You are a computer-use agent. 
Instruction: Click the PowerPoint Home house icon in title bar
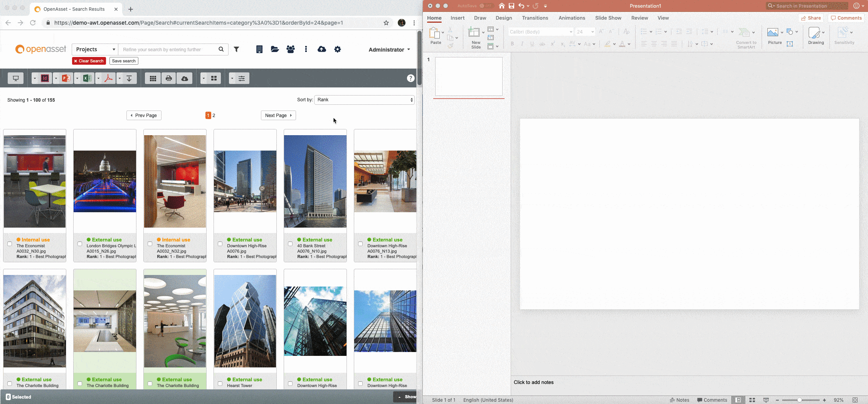[501, 6]
